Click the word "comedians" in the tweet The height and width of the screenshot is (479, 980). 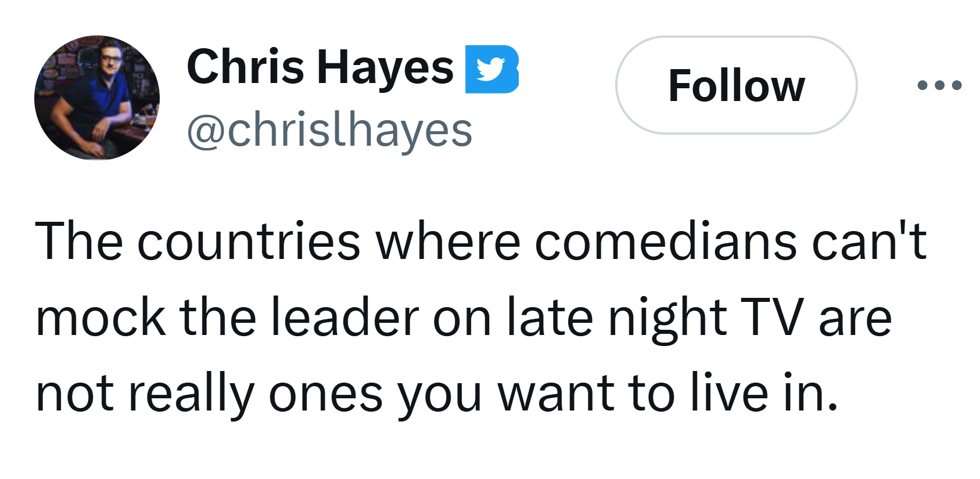(x=665, y=241)
